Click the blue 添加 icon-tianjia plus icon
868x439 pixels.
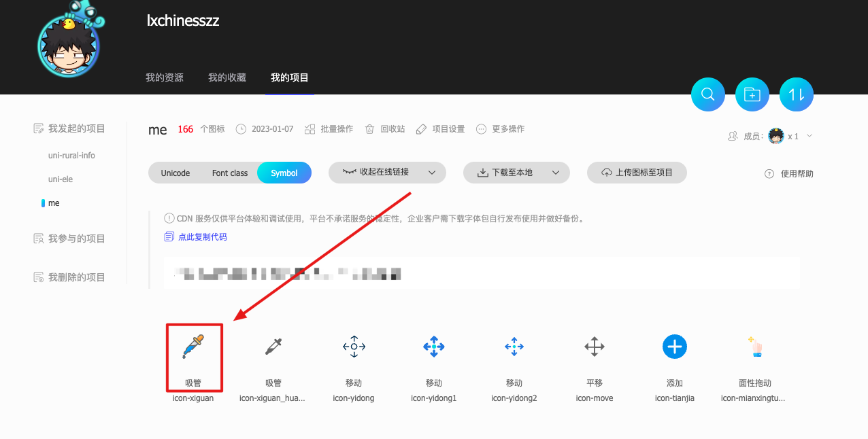[x=674, y=347]
